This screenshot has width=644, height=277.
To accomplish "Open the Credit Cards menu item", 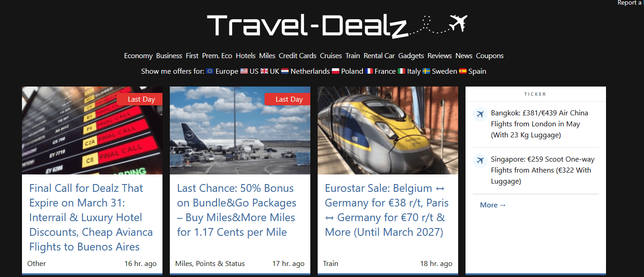I will click(x=298, y=56).
